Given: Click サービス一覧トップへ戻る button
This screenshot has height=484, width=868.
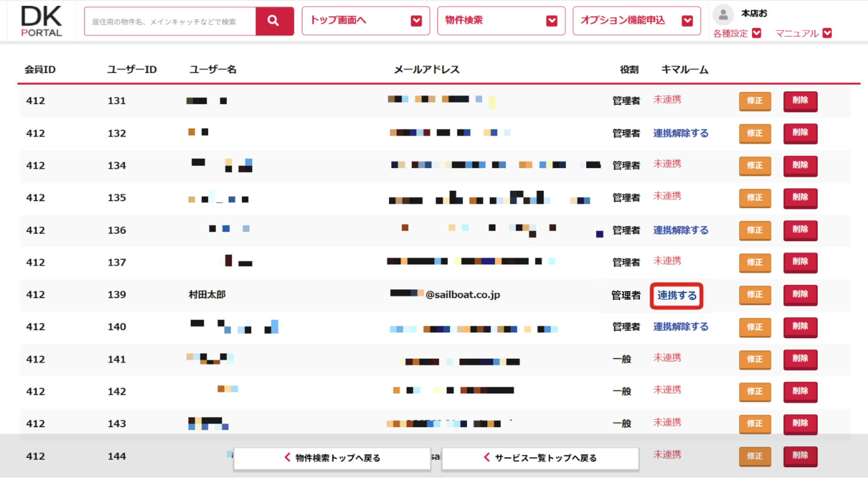Looking at the screenshot, I should tap(540, 458).
